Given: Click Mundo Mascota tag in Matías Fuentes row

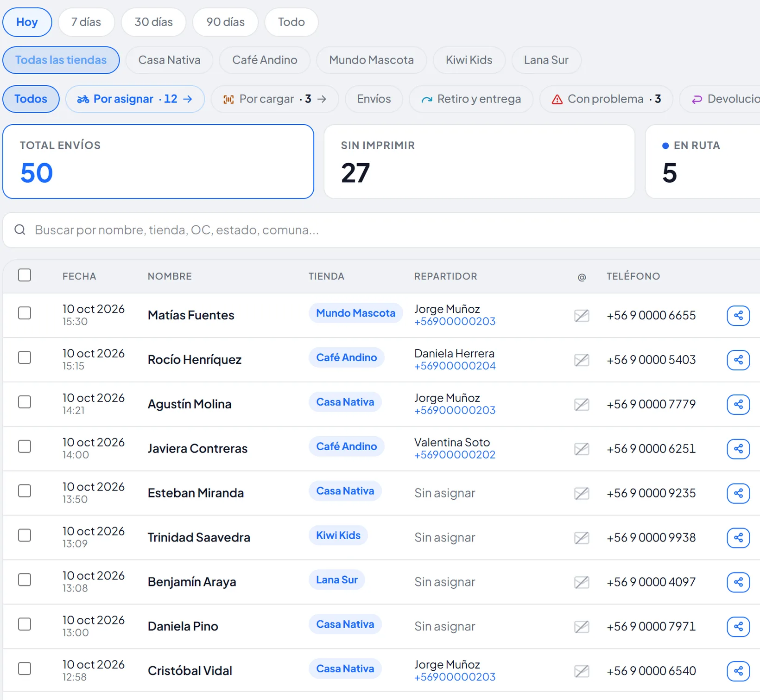Looking at the screenshot, I should tap(356, 313).
